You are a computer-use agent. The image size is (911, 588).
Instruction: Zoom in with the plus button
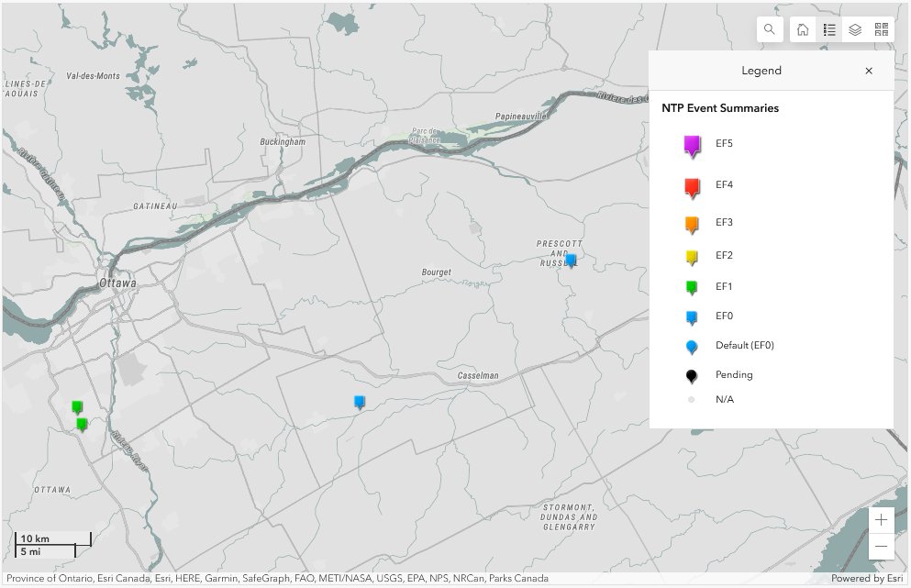click(x=879, y=518)
